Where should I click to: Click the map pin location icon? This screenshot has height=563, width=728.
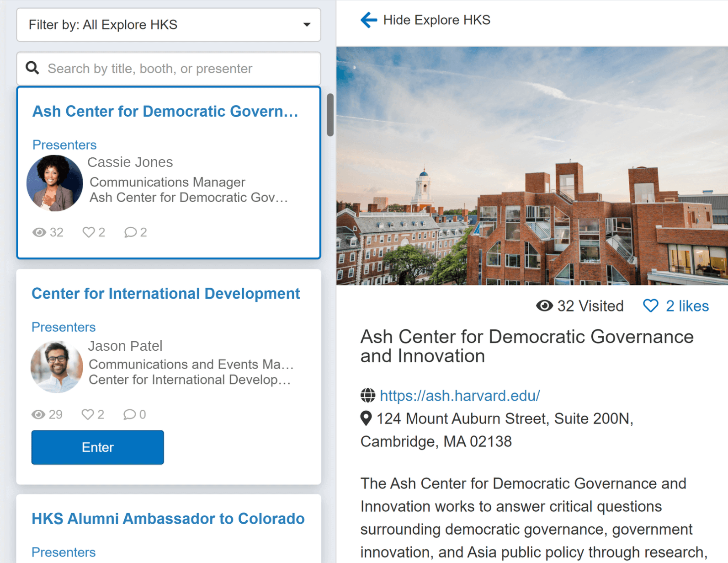(366, 418)
